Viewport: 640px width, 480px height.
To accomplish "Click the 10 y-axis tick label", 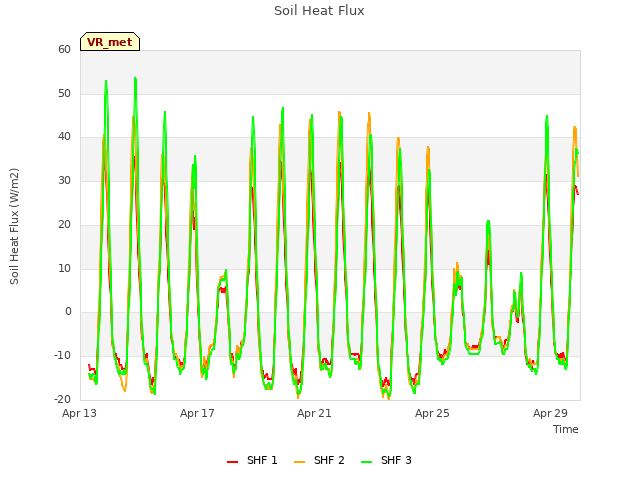I will pos(64,269).
